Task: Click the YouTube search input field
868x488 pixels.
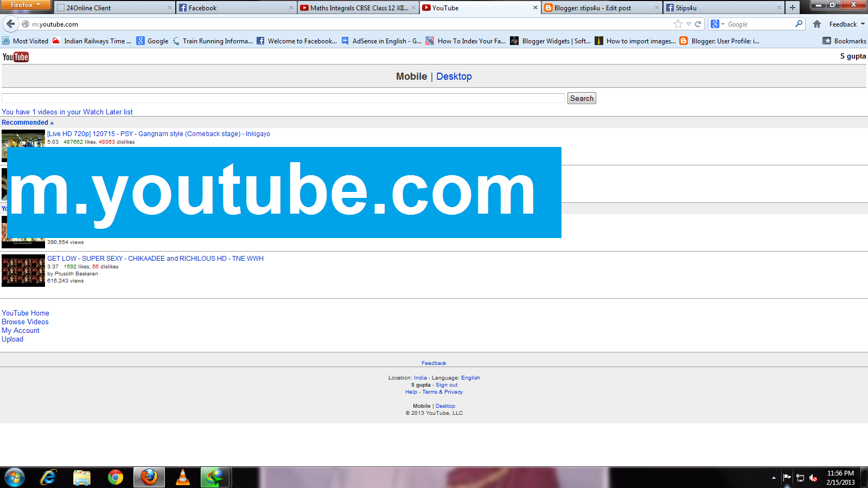Action: coord(283,98)
